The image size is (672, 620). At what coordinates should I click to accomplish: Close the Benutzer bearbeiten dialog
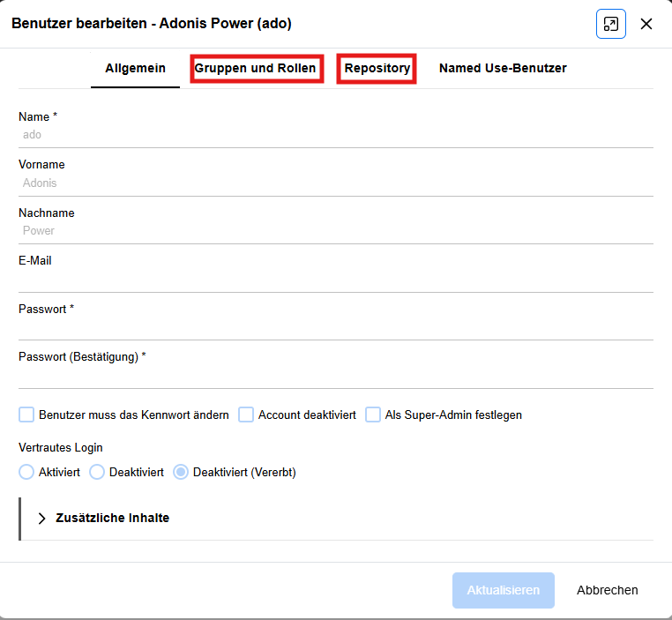pyautogui.click(x=646, y=24)
